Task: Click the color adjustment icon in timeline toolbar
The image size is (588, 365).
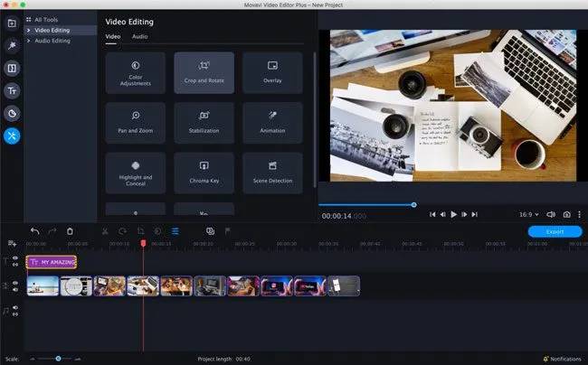Action: pyautogui.click(x=158, y=231)
